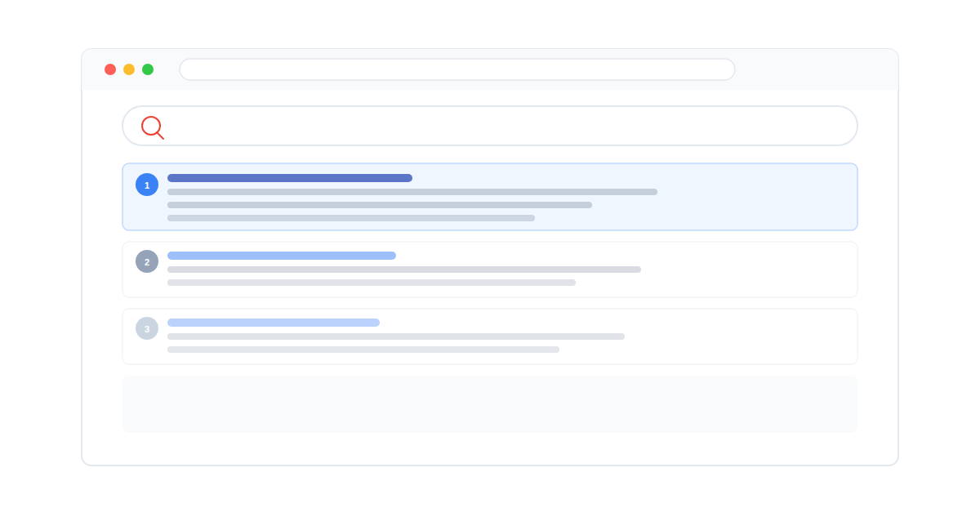Image resolution: width=980 pixels, height=508 pixels.
Task: Click the first result's last description line
Action: [x=351, y=218]
